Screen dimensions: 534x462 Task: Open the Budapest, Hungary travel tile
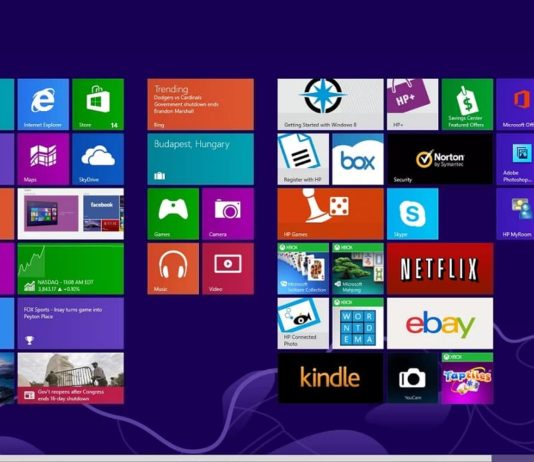click(x=201, y=159)
